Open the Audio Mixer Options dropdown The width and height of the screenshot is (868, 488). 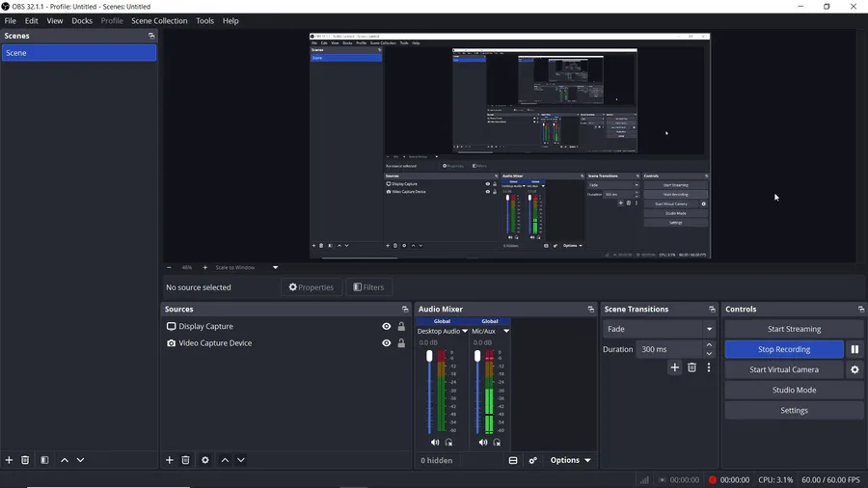coord(570,460)
